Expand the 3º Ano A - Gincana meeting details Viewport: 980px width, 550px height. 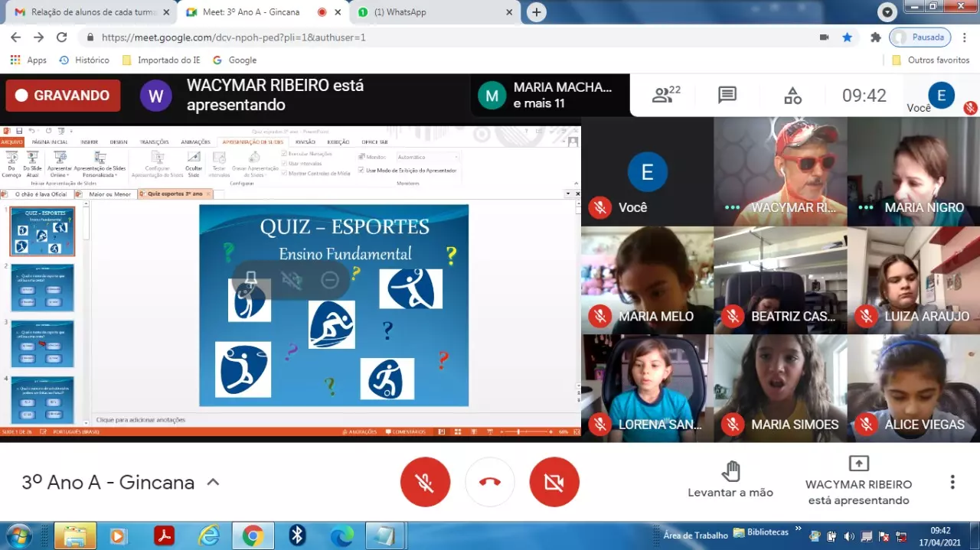[213, 482]
